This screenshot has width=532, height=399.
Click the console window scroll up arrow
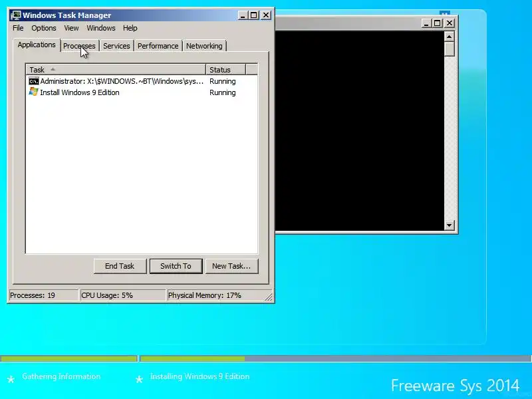[x=450, y=37]
